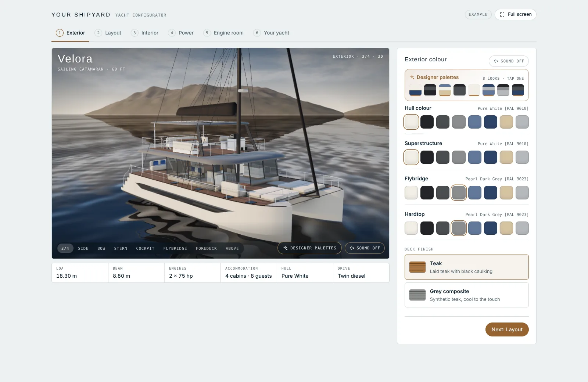Set Superstructure to navy blue swatch
This screenshot has width=588, height=382.
(x=491, y=157)
